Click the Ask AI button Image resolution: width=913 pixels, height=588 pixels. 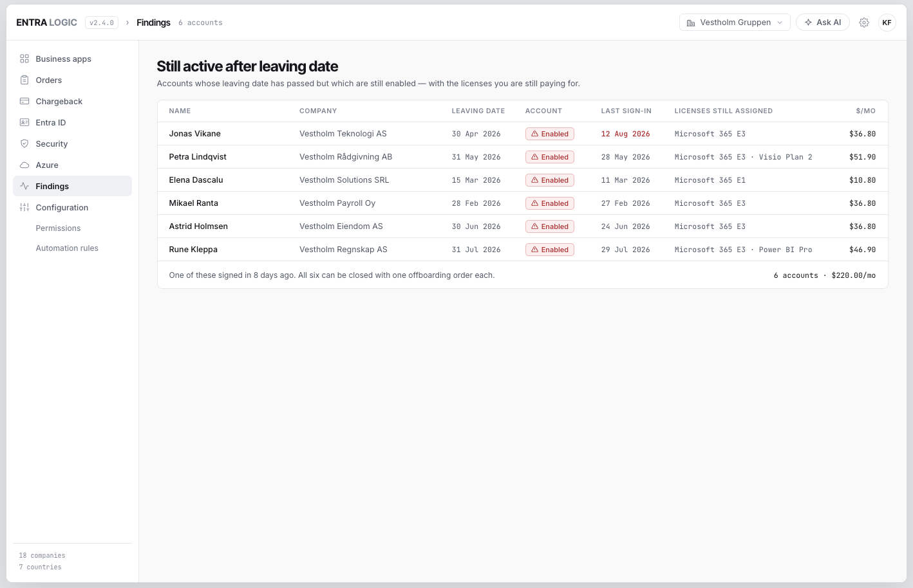823,23
